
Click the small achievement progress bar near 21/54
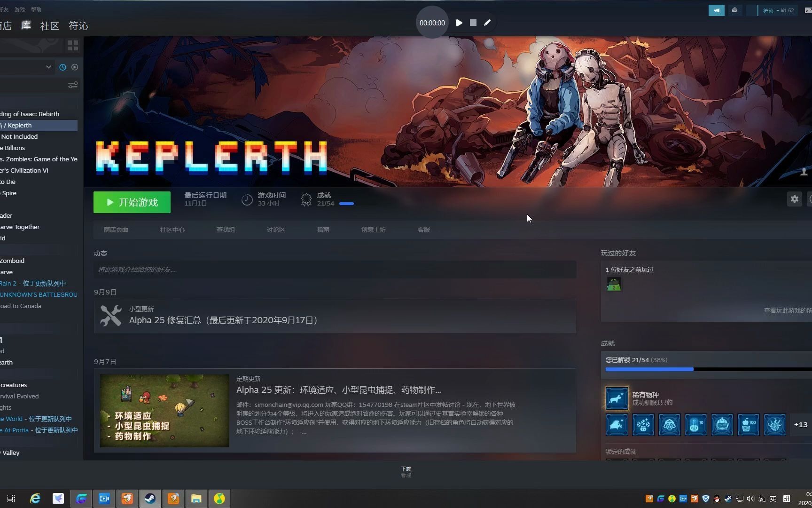pos(346,204)
